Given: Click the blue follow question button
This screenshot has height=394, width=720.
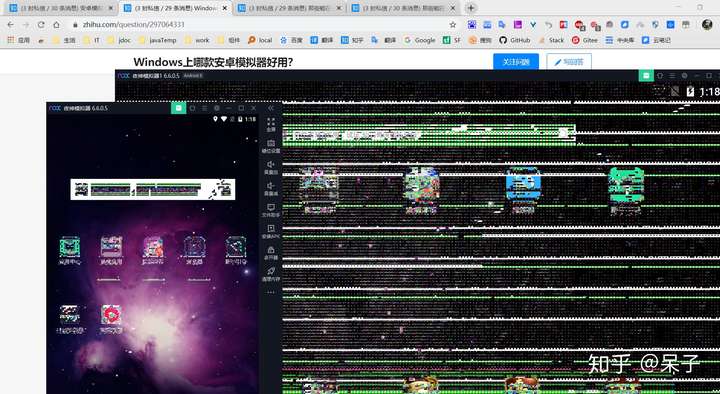Looking at the screenshot, I should [516, 62].
